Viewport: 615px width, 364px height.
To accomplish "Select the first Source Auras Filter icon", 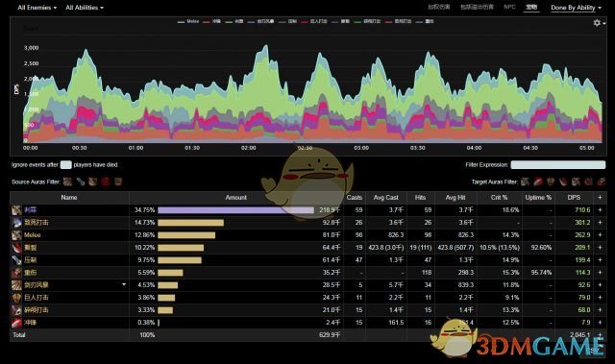I will [68, 182].
